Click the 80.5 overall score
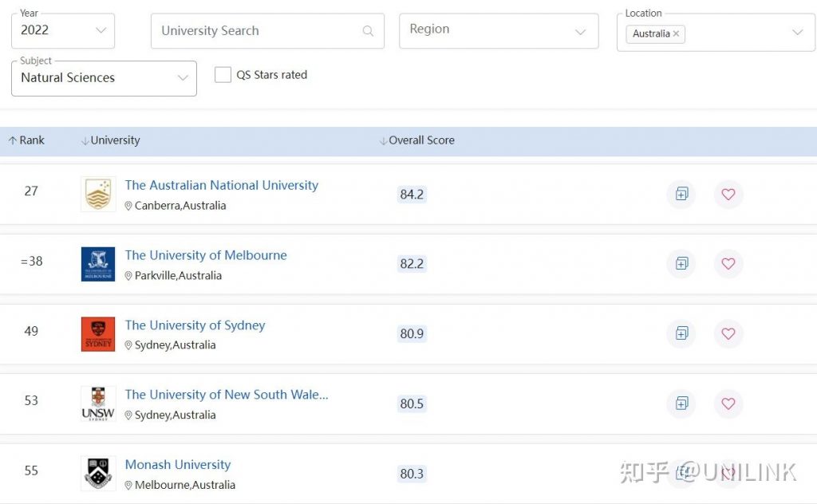 [412, 404]
